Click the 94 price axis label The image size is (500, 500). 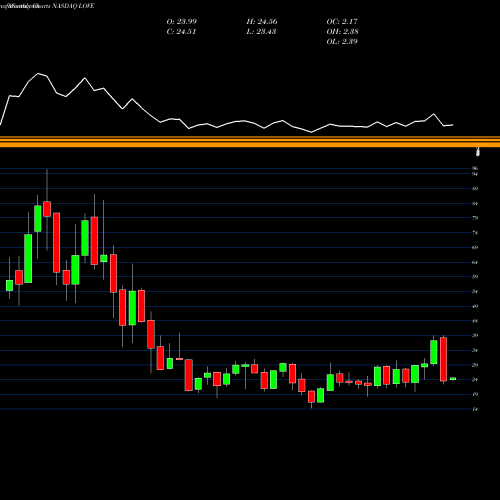click(x=475, y=174)
